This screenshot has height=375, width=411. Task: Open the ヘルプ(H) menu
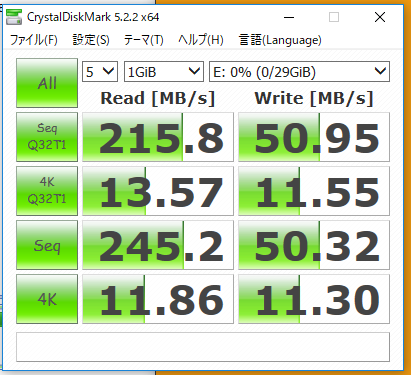(x=201, y=40)
